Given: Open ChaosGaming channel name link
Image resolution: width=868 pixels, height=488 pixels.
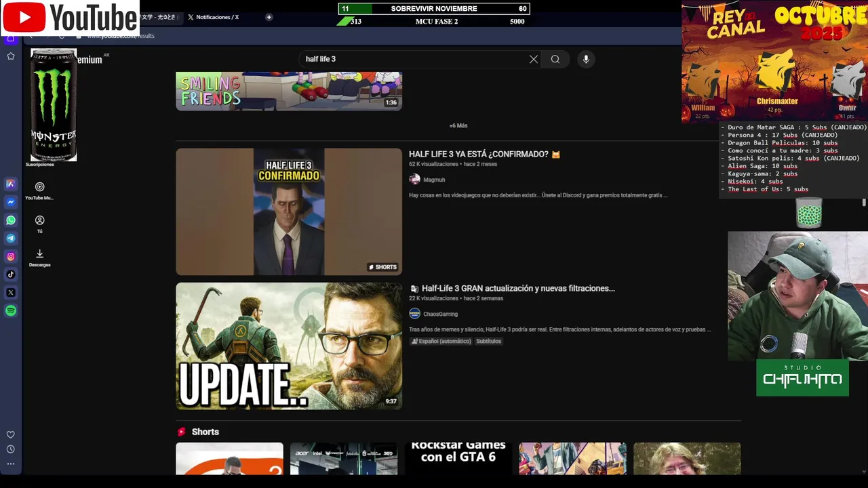Looking at the screenshot, I should coord(440,314).
